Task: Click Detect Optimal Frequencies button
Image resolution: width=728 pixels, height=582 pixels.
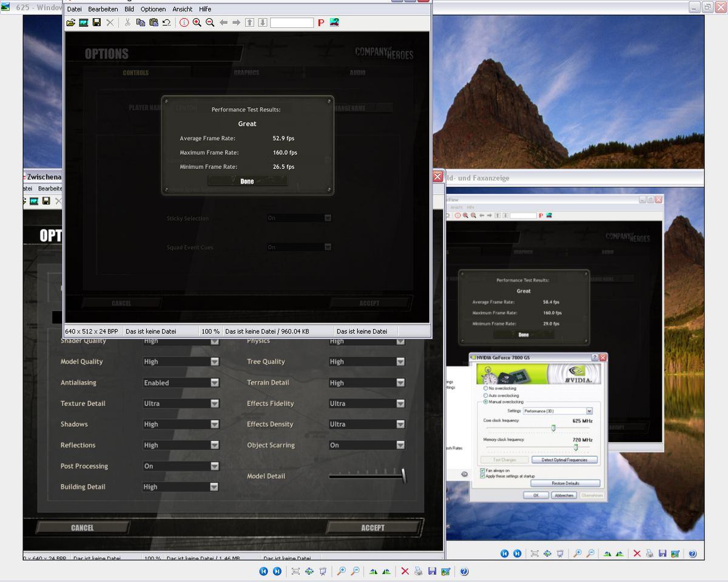Action: (564, 460)
